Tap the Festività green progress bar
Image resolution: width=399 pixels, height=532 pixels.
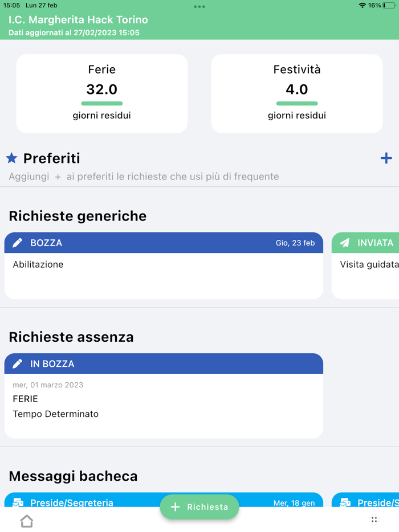(x=297, y=104)
